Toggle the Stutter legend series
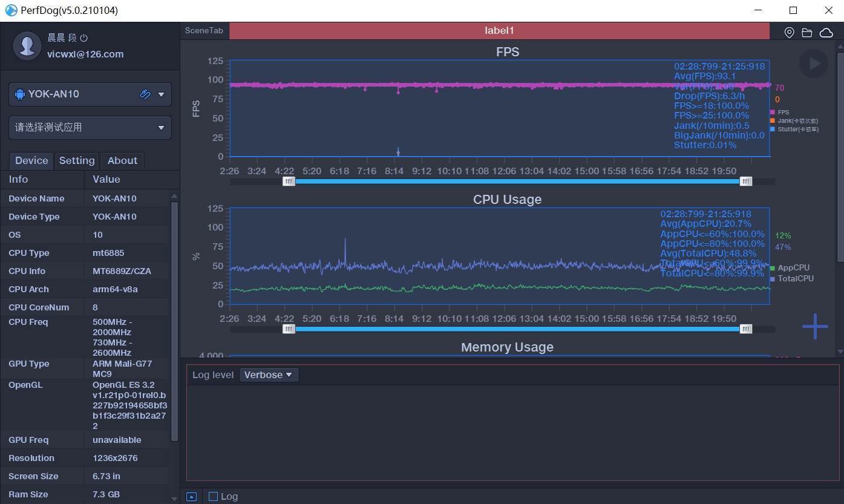 [794, 129]
